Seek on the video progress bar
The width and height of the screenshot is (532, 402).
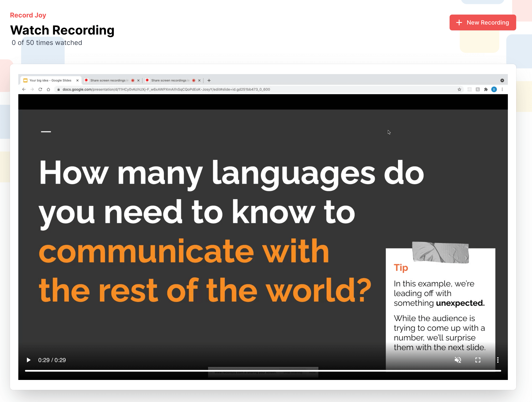[263, 371]
